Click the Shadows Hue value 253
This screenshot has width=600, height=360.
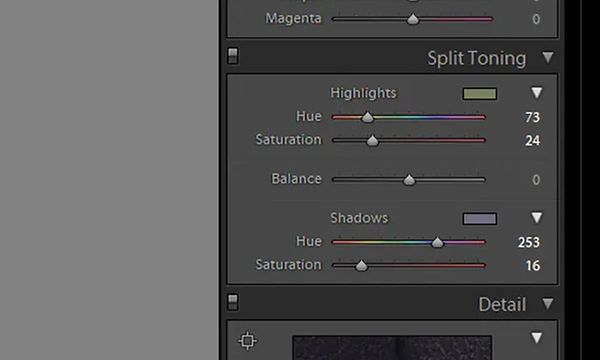(529, 243)
